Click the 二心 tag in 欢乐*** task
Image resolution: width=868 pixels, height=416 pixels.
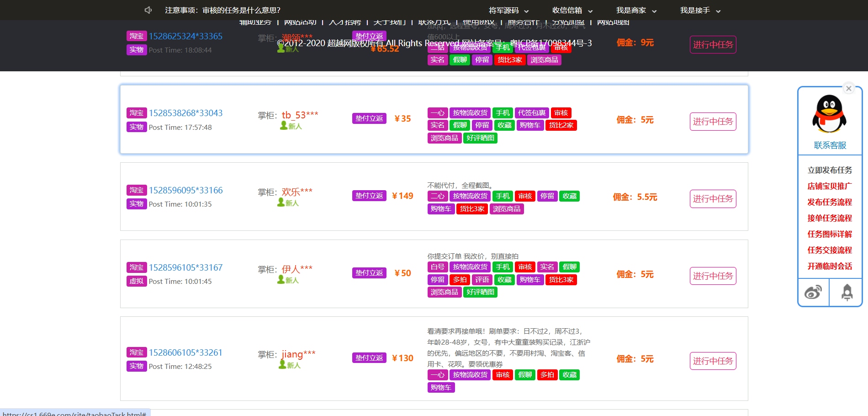click(x=437, y=196)
